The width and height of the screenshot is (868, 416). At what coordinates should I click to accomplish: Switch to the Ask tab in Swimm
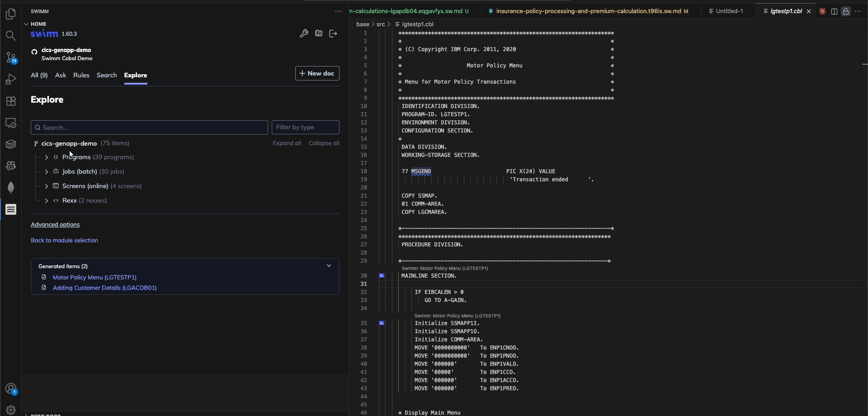60,75
